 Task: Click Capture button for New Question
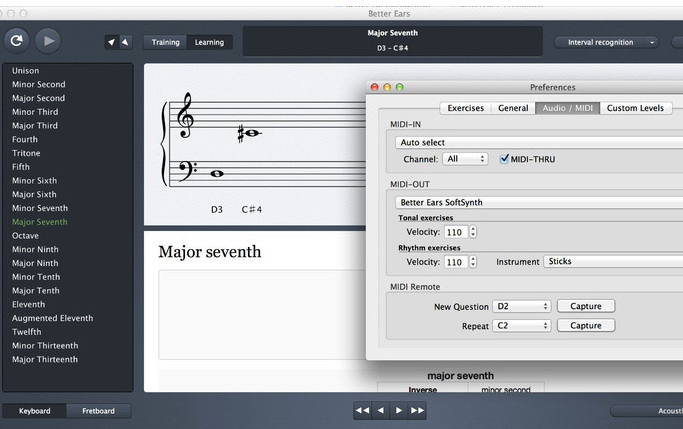[x=585, y=306]
